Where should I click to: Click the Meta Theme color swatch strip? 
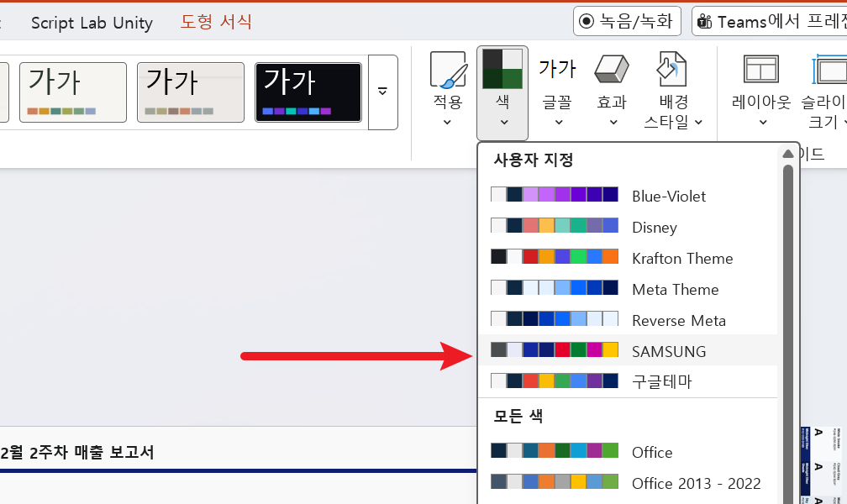[x=555, y=287]
